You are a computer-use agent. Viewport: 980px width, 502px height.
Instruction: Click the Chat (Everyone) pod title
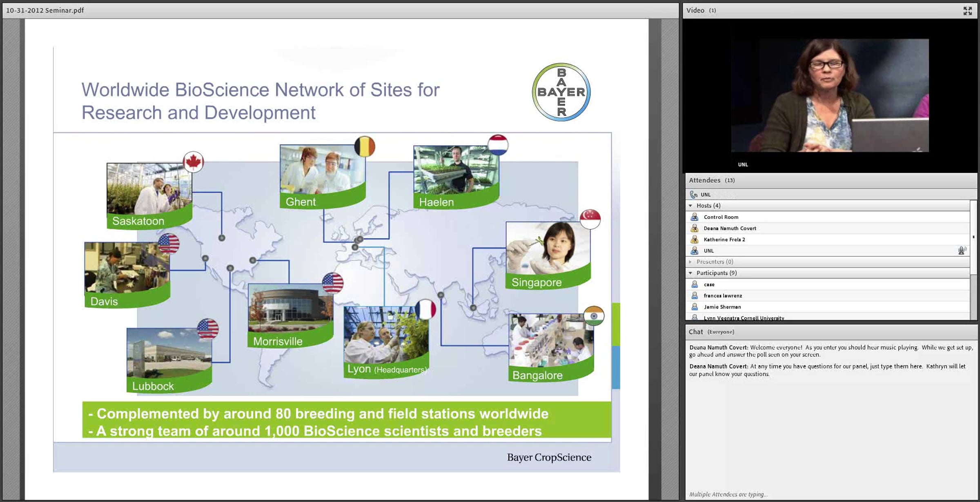[711, 332]
